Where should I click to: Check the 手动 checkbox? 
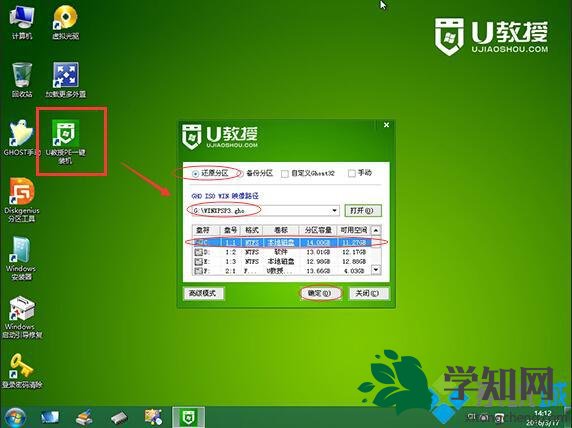[x=352, y=173]
